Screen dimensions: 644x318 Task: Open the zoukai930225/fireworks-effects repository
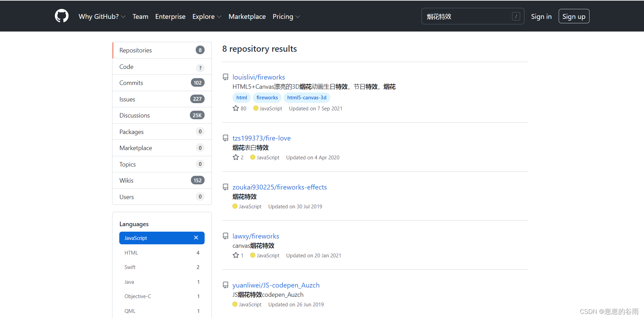tap(280, 187)
